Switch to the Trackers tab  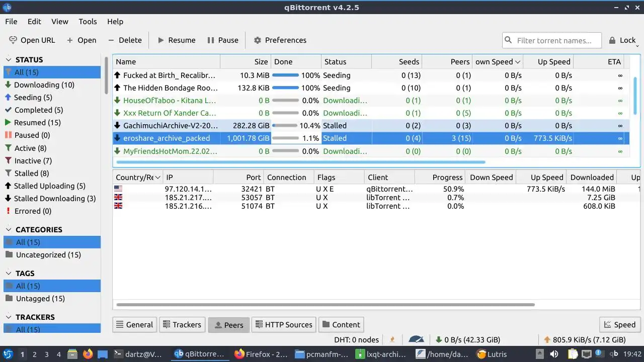point(182,325)
